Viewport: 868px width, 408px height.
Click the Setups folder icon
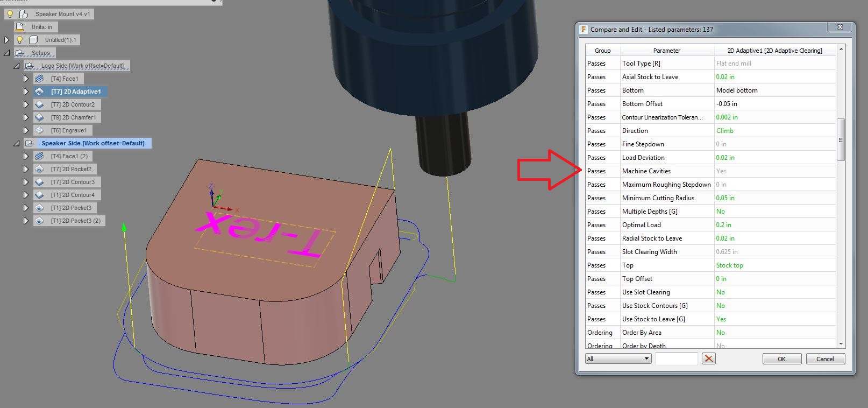click(20, 53)
